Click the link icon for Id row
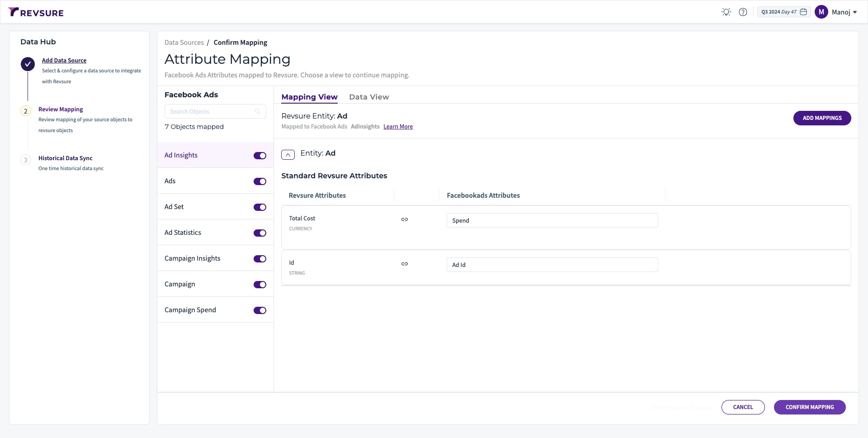 [x=405, y=264]
